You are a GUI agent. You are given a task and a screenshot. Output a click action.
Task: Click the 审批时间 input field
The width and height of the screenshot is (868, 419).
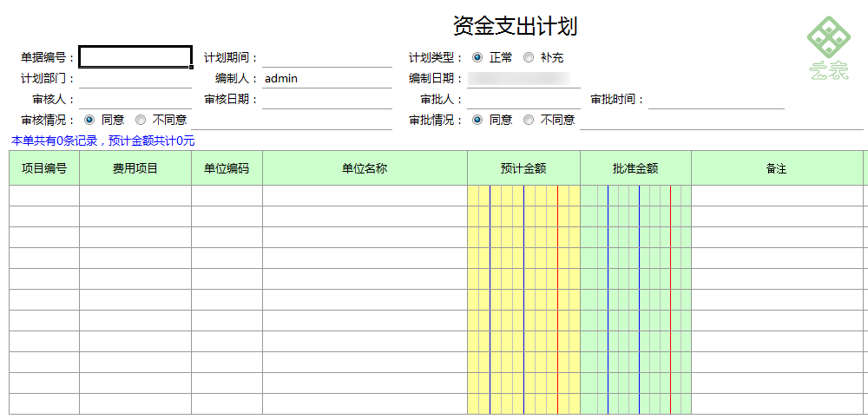tap(716, 99)
